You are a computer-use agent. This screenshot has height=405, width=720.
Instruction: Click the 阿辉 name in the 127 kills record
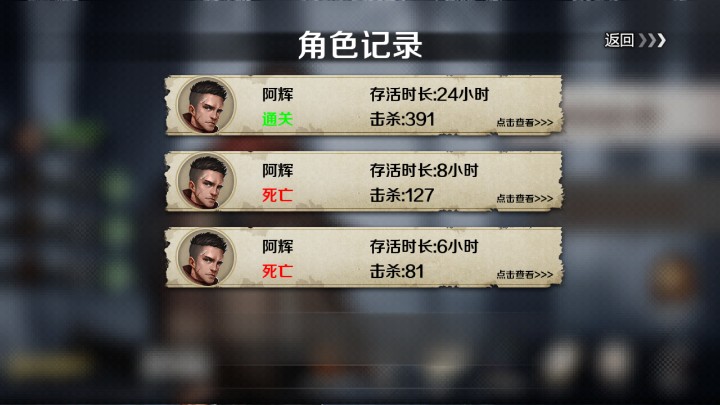(277, 170)
